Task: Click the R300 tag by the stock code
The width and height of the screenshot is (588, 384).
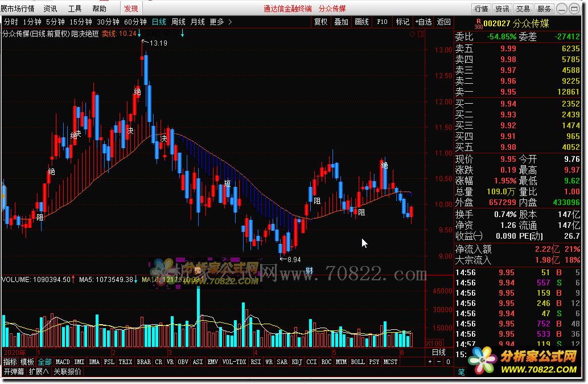Action: click(x=478, y=24)
